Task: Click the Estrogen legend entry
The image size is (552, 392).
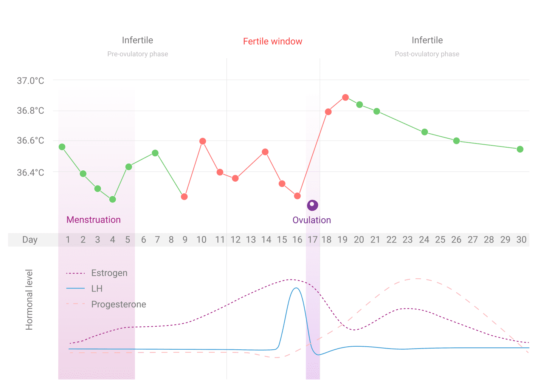Action: [109, 273]
